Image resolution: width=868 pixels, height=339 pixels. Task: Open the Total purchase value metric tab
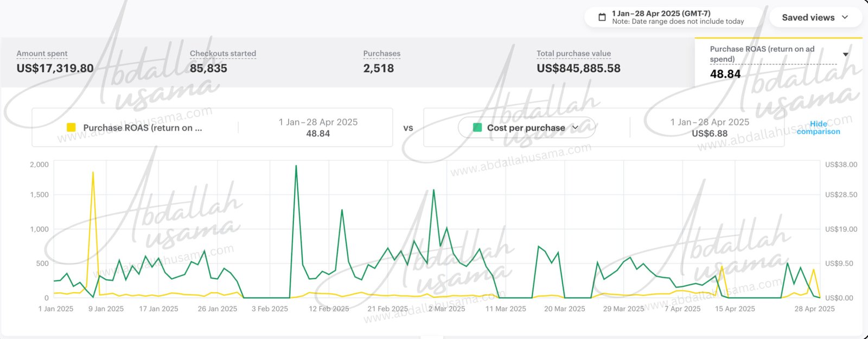point(578,62)
